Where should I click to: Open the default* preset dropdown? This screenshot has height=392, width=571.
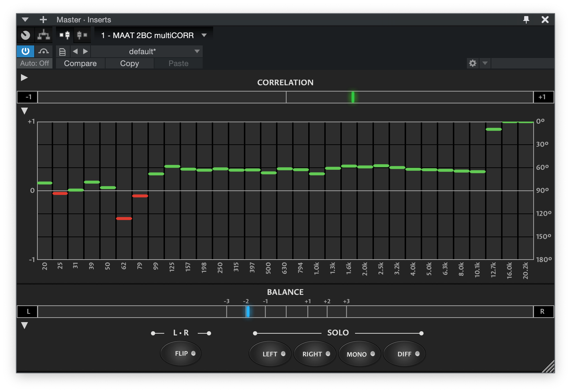tap(197, 52)
